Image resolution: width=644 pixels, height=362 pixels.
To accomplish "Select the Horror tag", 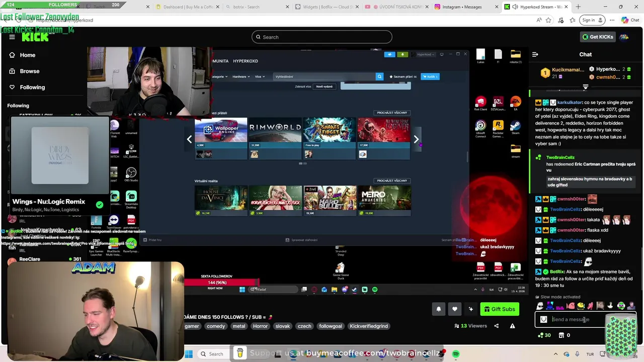I will pyautogui.click(x=260, y=326).
